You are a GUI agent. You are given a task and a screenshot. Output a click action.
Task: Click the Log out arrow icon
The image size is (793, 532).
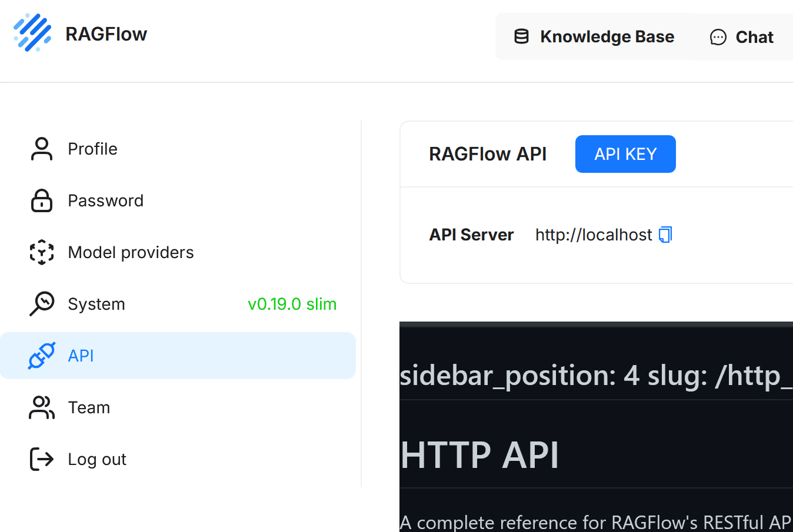41,459
